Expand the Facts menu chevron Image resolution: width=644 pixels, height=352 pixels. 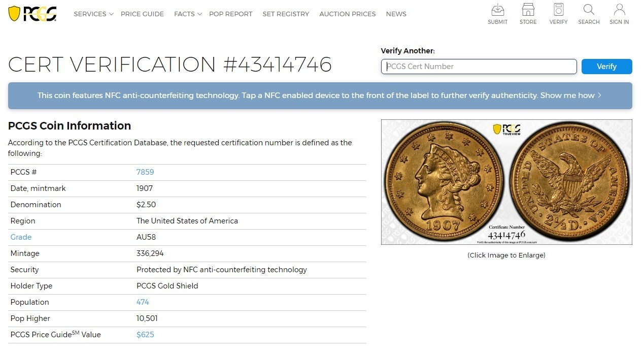click(x=199, y=14)
